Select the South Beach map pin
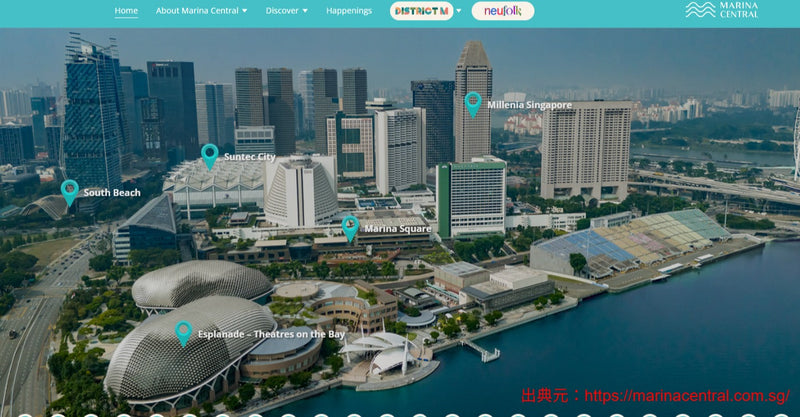The image size is (800, 417). coord(69,193)
